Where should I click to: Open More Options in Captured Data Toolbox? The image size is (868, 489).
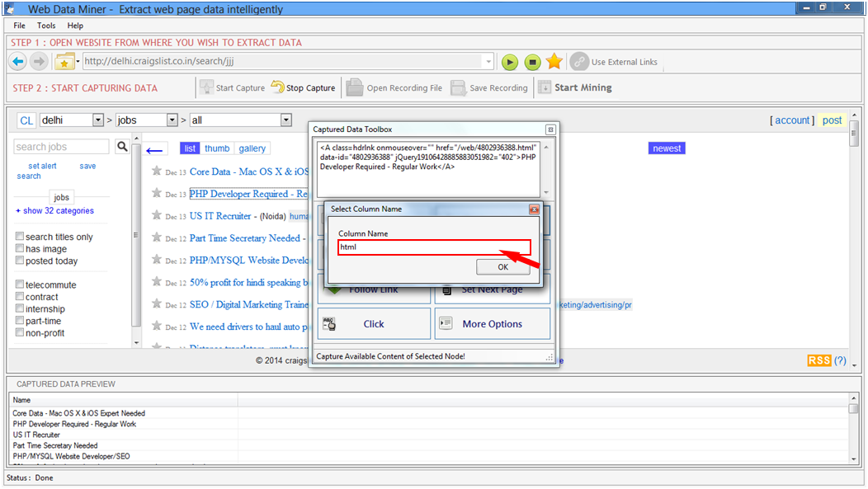[x=492, y=323]
